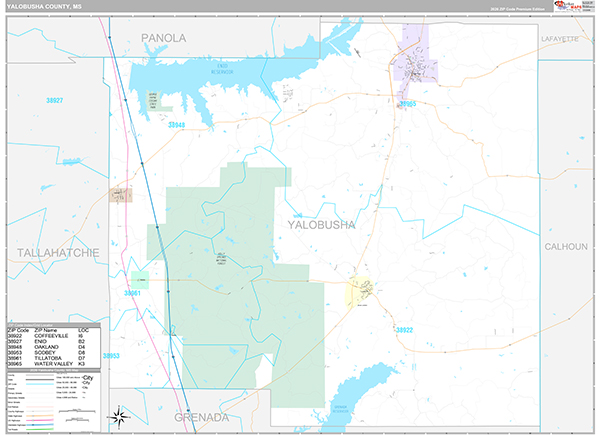The width and height of the screenshot is (600, 435).
Task: Click the TALLAHATCHIE county label
Action: tap(50, 253)
